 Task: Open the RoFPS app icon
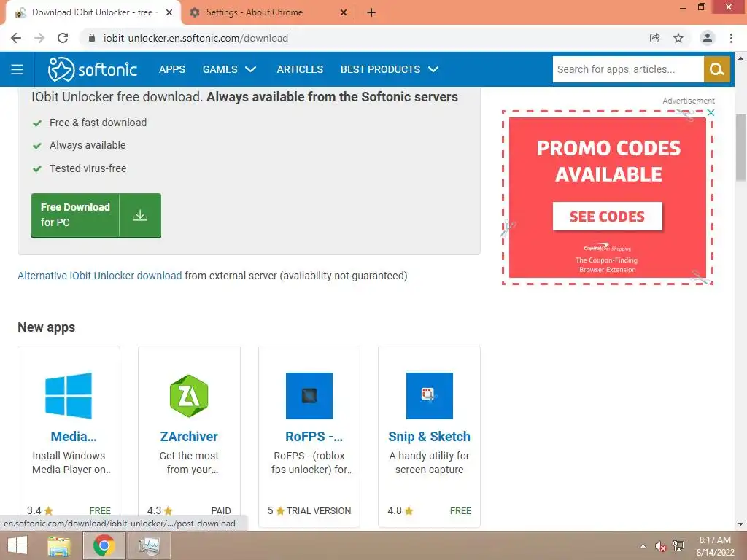[x=309, y=396]
